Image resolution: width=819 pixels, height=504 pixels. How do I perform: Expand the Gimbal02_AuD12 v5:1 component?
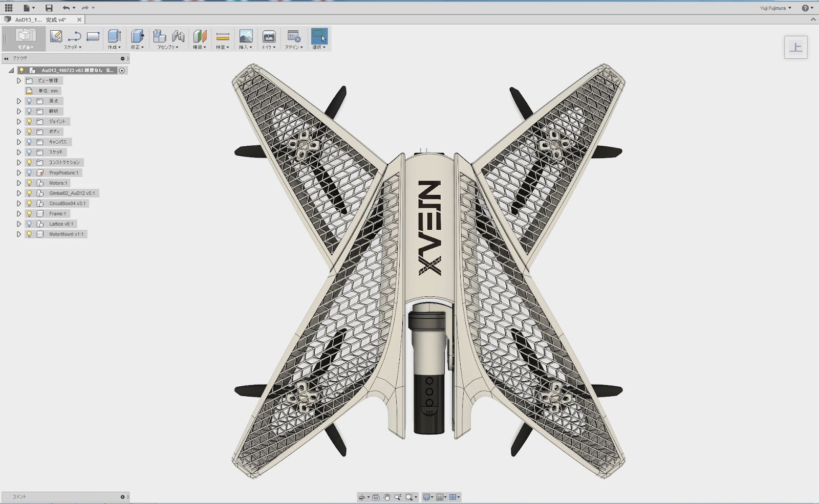19,193
